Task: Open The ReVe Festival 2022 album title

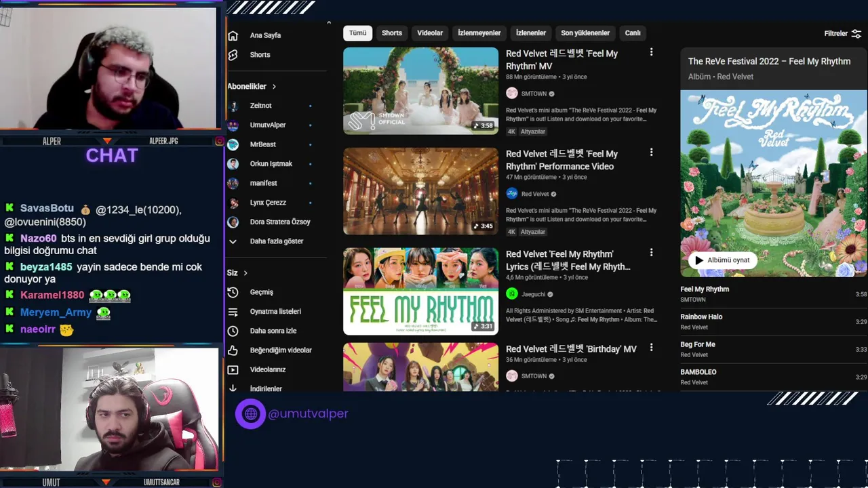Action: pyautogui.click(x=769, y=62)
